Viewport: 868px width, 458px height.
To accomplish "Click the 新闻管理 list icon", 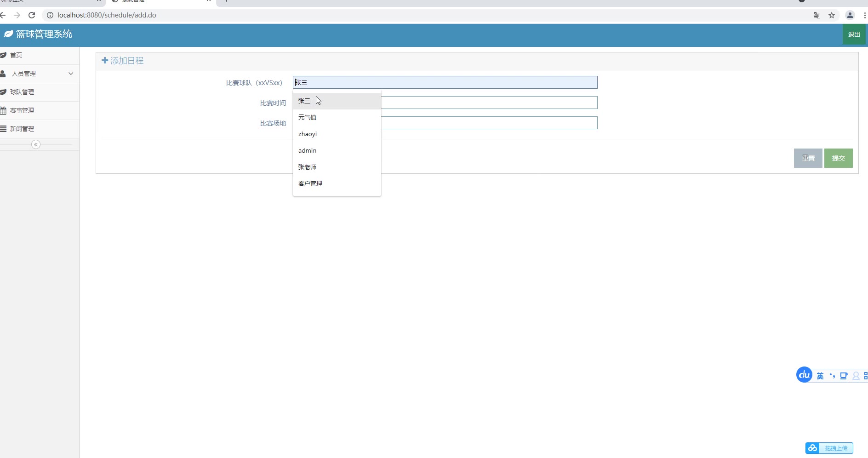I will pyautogui.click(x=3, y=129).
